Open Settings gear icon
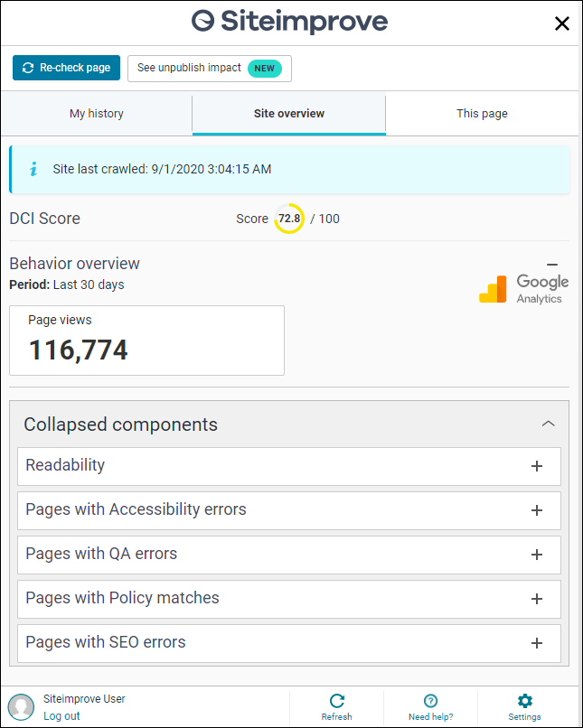 (x=525, y=701)
